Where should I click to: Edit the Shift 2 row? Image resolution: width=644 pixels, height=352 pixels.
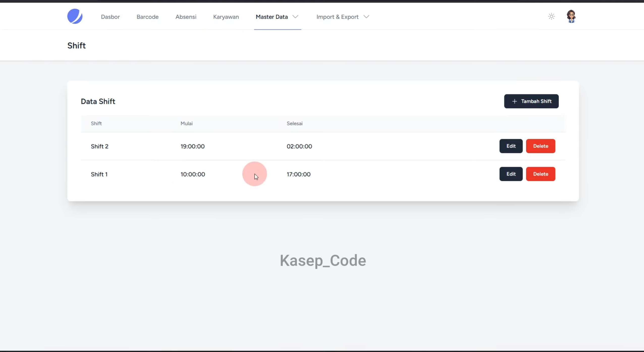(x=511, y=146)
